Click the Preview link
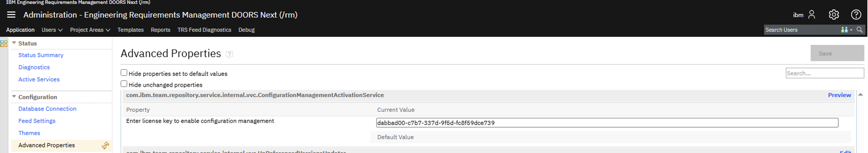The height and width of the screenshot is (153, 868). [839, 95]
